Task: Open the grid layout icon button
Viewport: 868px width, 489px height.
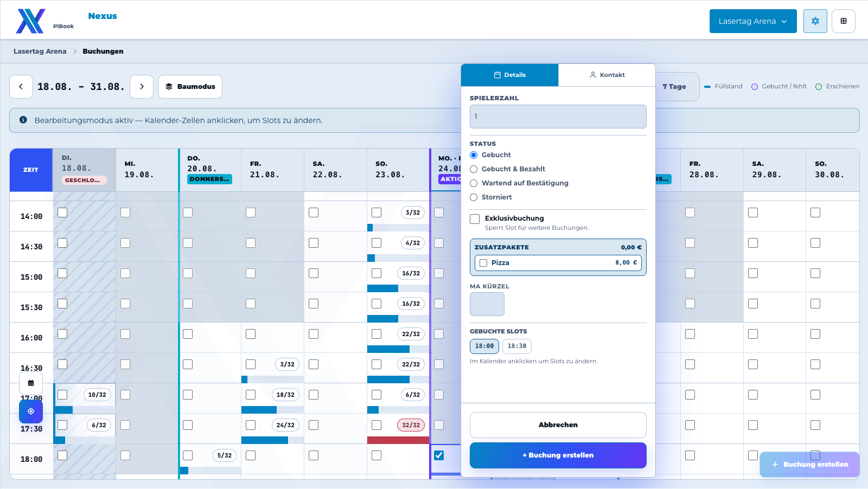Action: point(844,21)
